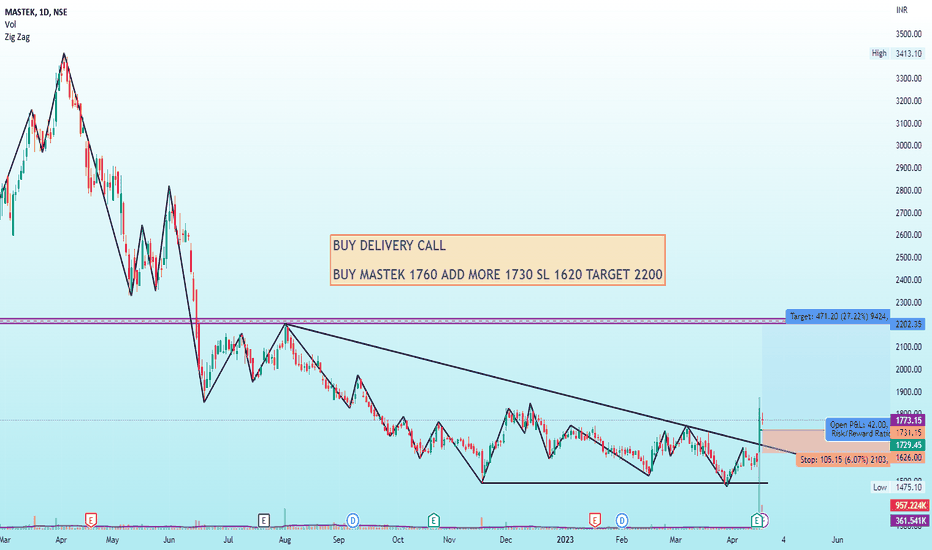Click the 2000.00 price axis tick
This screenshot has height=550, width=932.
click(909, 369)
